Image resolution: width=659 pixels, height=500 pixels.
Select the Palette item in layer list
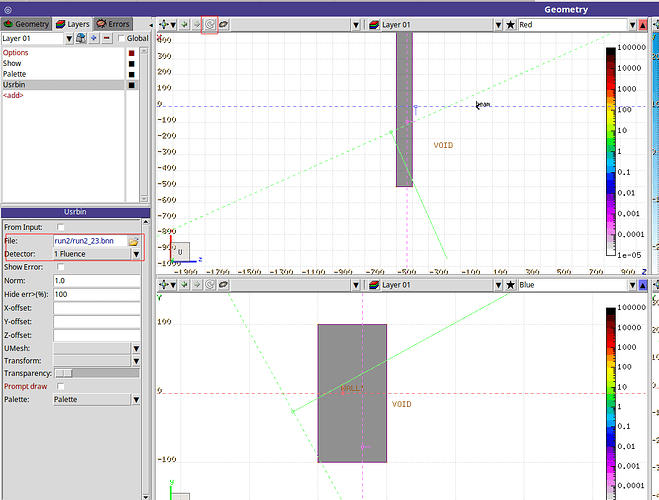14,74
